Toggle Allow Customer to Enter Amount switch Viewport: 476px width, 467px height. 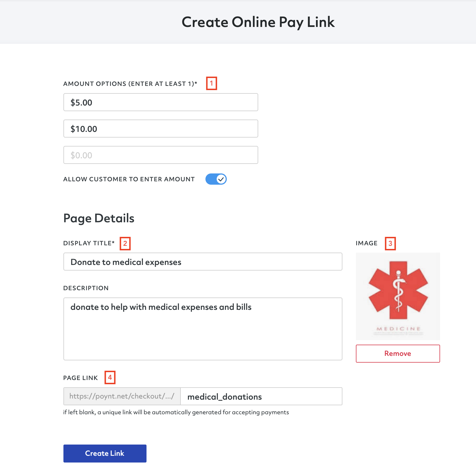click(216, 179)
